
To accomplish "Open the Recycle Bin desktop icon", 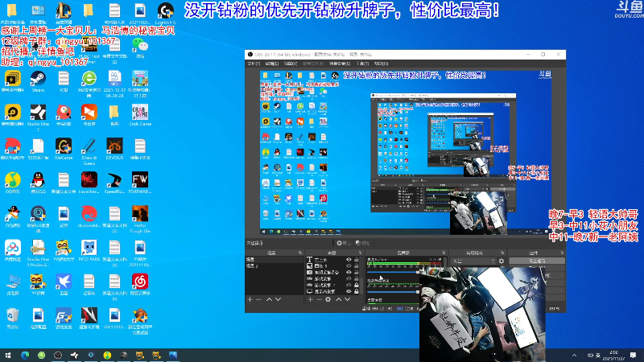I will pos(13,319).
